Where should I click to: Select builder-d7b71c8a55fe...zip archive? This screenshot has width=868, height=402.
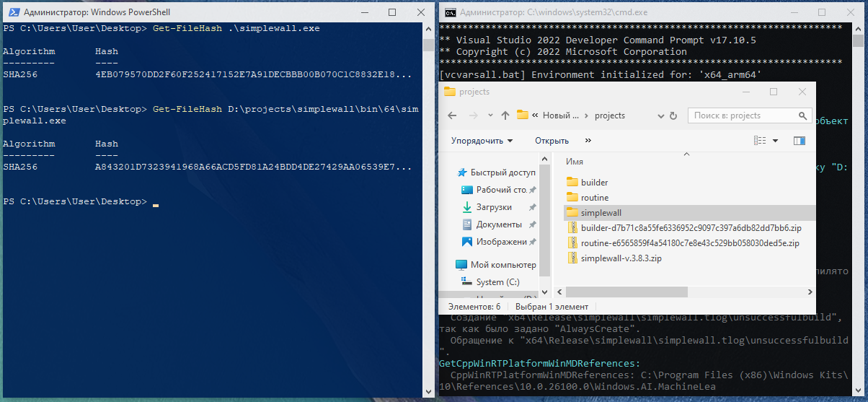[691, 228]
